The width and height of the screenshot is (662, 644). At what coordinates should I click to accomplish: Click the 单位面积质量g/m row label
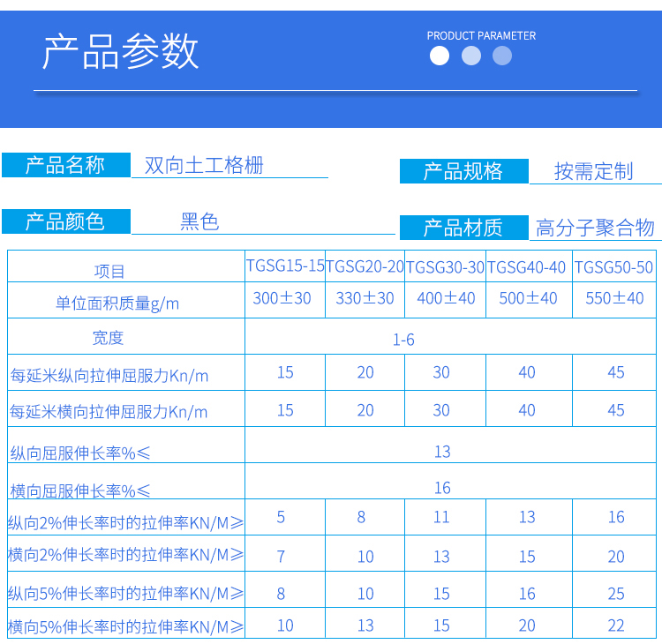[x=117, y=303]
